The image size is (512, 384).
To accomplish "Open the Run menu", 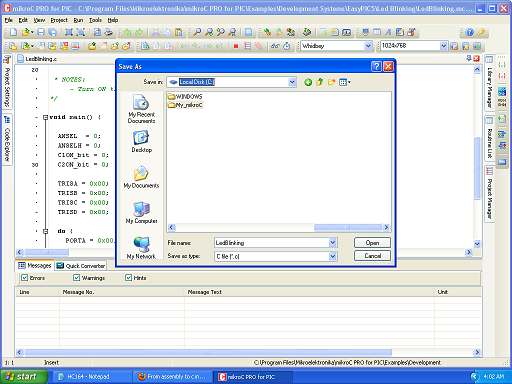I will tap(78, 20).
